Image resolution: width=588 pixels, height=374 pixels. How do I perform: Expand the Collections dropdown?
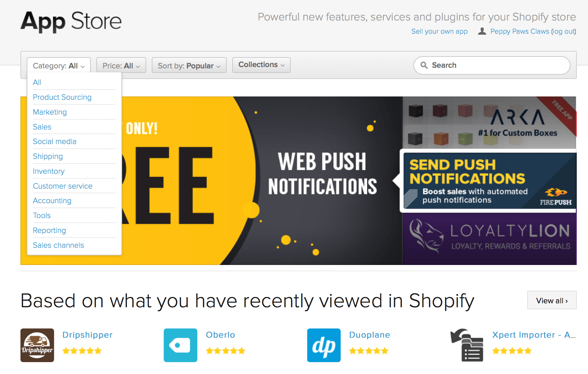(261, 65)
